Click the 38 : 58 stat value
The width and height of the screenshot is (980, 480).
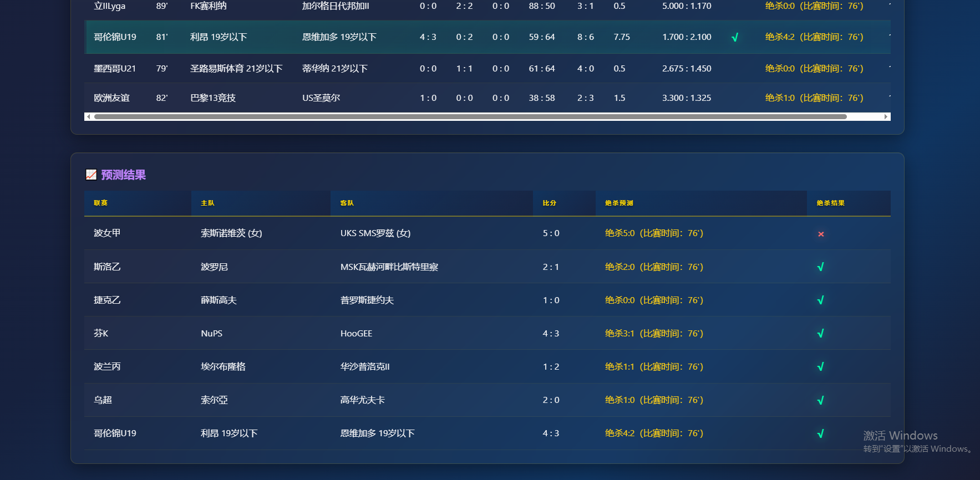tap(542, 98)
